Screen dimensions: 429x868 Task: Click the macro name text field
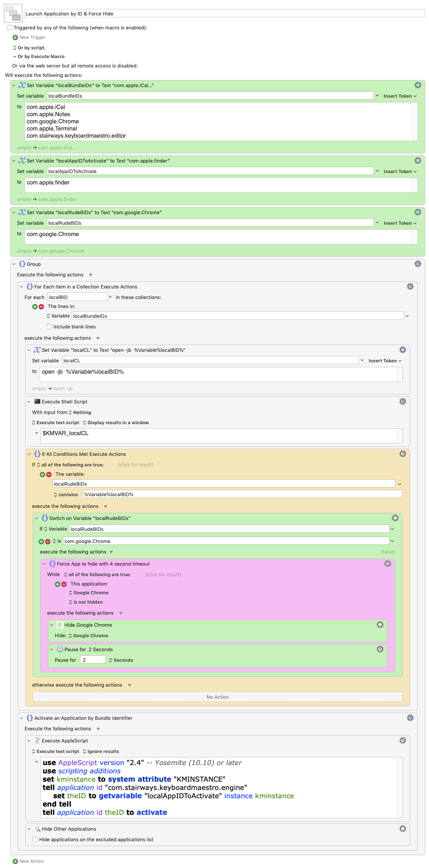(x=224, y=14)
